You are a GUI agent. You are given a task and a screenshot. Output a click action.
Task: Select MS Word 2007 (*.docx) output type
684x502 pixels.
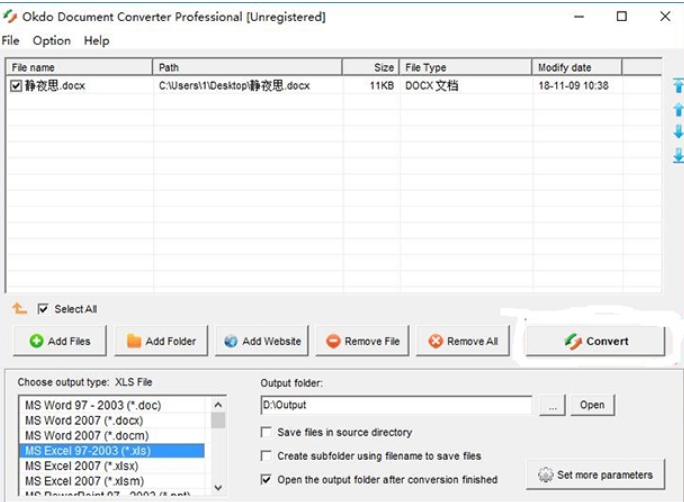112,420
